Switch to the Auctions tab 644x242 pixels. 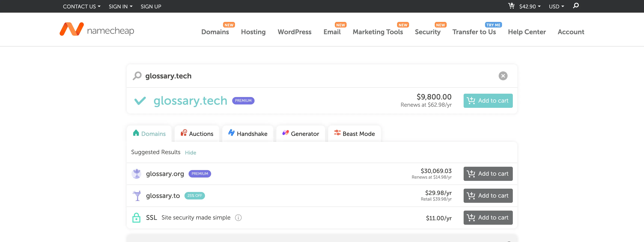197,134
